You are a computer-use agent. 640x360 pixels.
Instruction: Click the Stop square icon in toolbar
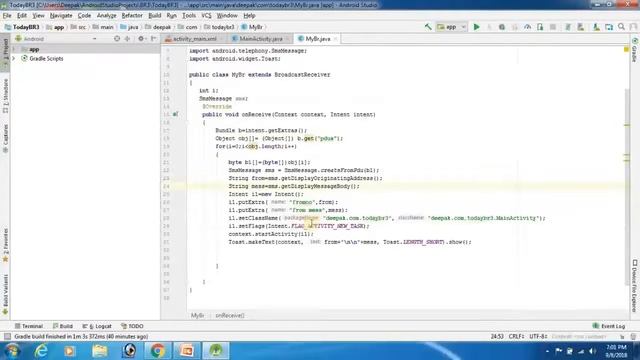tap(553, 27)
